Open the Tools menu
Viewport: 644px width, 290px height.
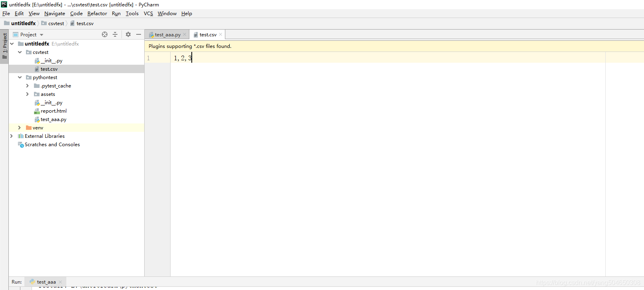tap(132, 13)
